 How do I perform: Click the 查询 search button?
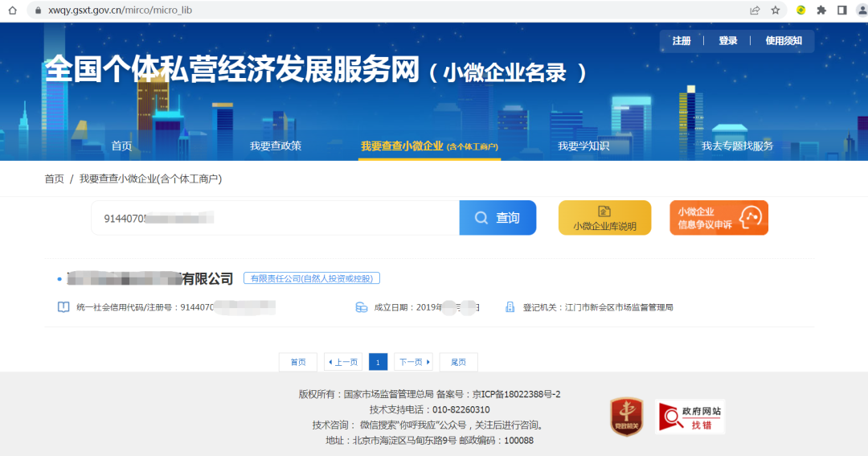[497, 218]
